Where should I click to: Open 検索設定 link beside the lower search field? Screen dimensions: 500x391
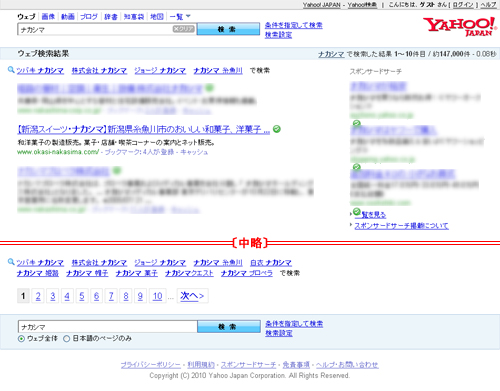point(279,333)
